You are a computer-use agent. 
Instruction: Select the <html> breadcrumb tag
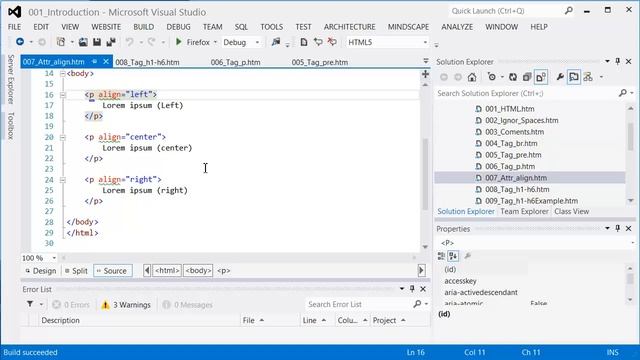coord(167,271)
